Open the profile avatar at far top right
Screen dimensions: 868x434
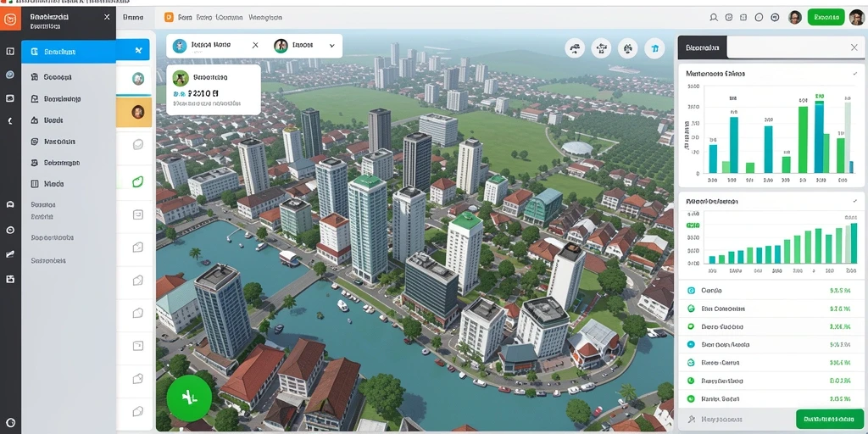coord(856,17)
